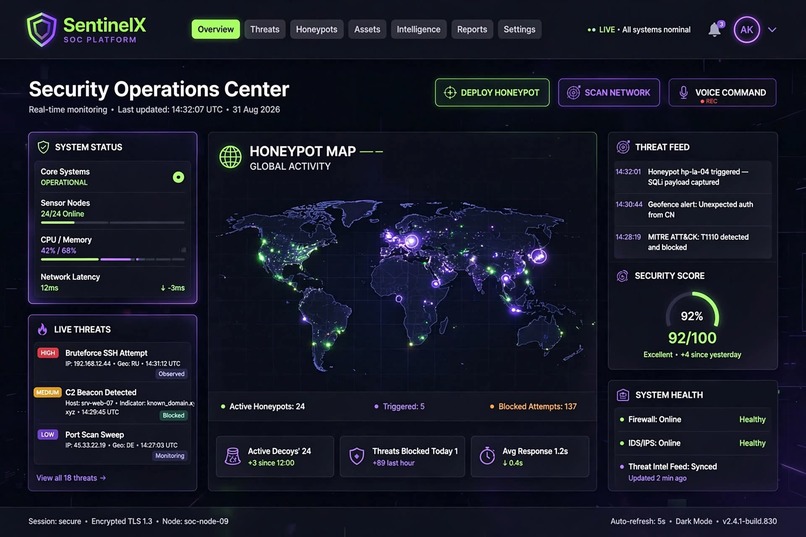Click the Active Decoys bucket icon

click(x=233, y=456)
